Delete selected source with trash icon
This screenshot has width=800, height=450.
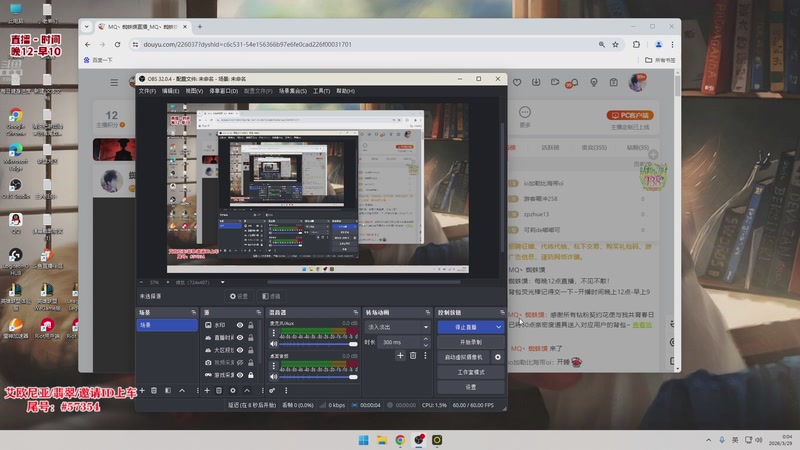pos(219,390)
